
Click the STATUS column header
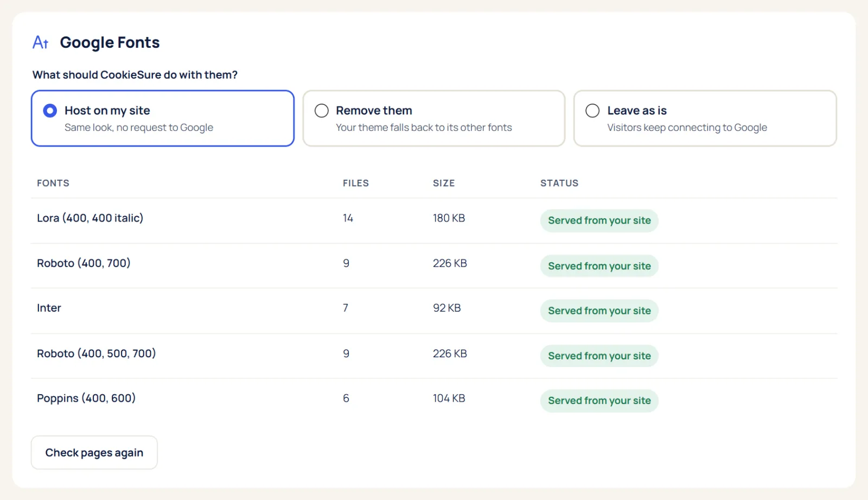coord(559,183)
